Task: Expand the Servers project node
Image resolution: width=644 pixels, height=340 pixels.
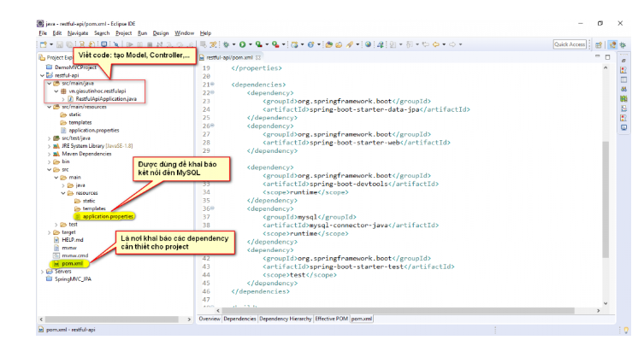Action: (42, 272)
